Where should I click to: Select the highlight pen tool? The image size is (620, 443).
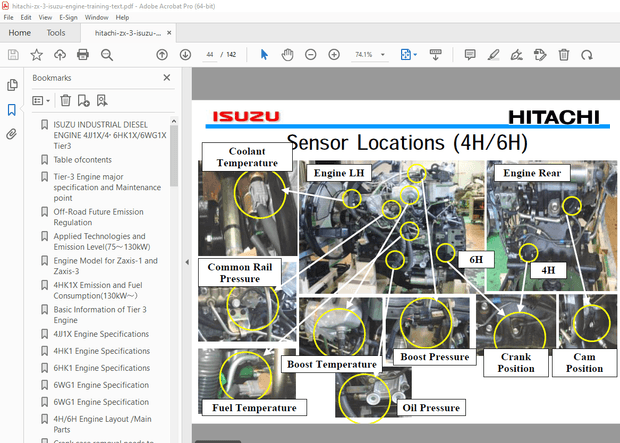pos(493,55)
